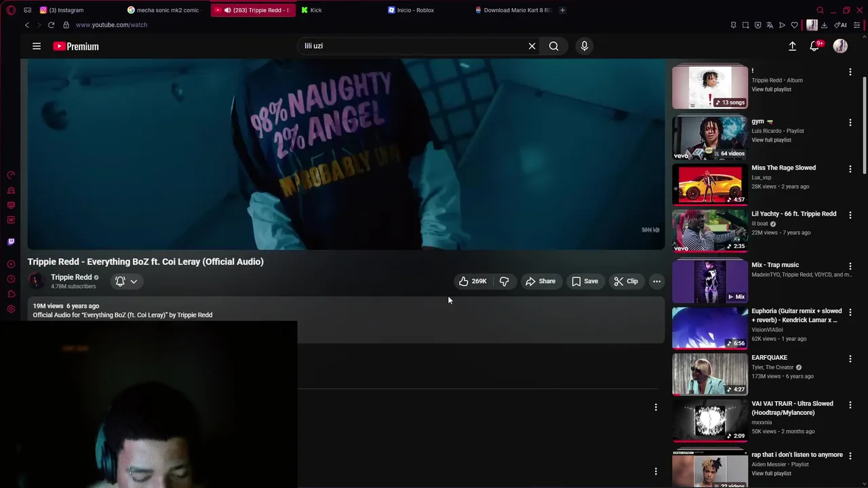Image resolution: width=868 pixels, height=488 pixels.
Task: Open a new browser tab
Action: [562, 10]
